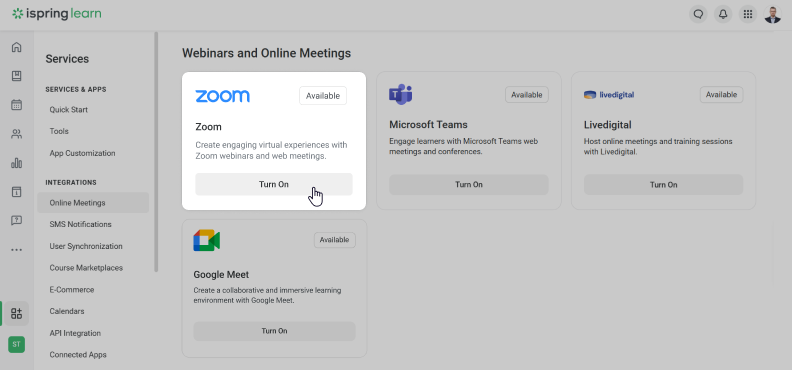Open Quick Start in Services menu
The height and width of the screenshot is (370, 792).
coord(69,110)
